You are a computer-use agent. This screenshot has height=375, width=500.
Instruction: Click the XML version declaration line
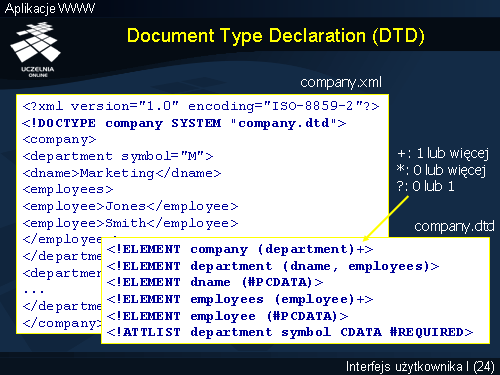tap(201, 106)
